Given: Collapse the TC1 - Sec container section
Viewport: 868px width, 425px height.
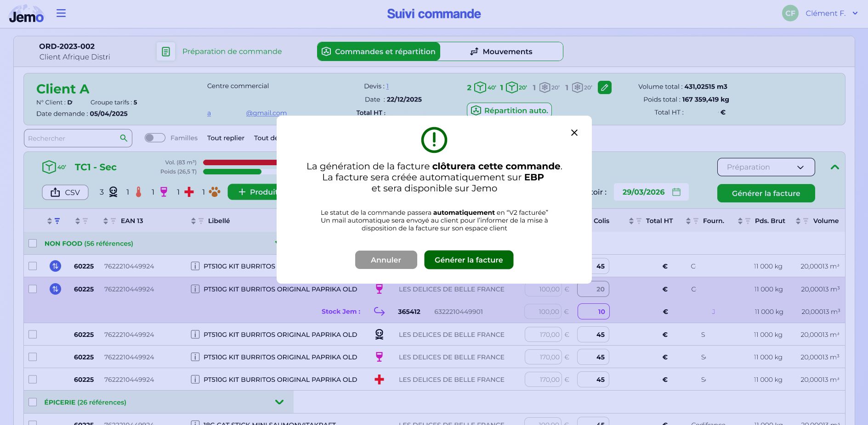Looking at the screenshot, I should click(835, 167).
